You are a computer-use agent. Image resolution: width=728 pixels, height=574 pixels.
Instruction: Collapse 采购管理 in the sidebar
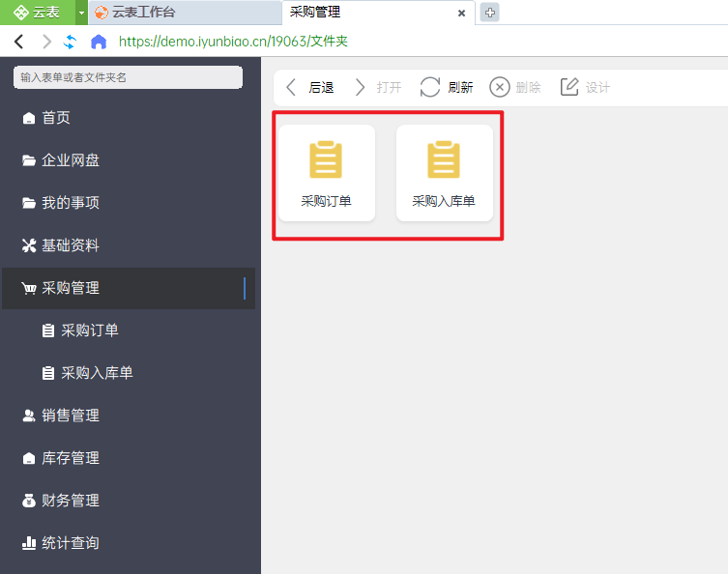click(129, 288)
